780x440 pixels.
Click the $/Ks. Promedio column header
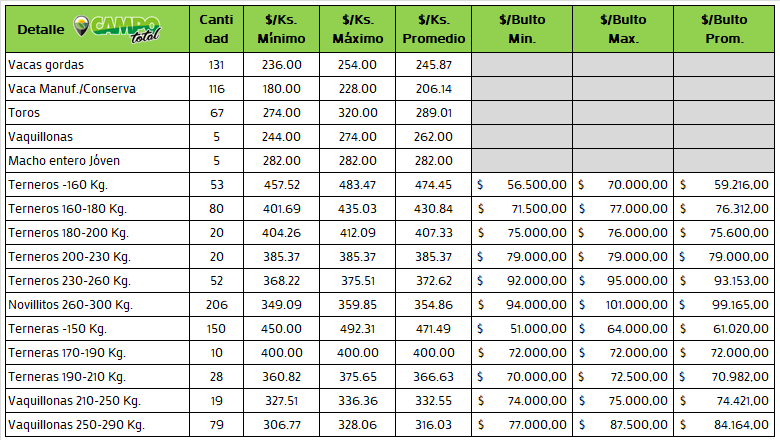[x=433, y=29]
